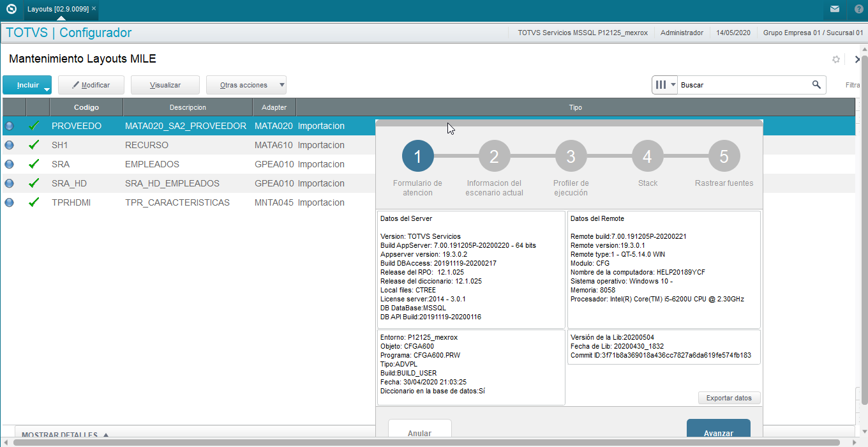Click the 14/05/2020 date in header

point(733,33)
